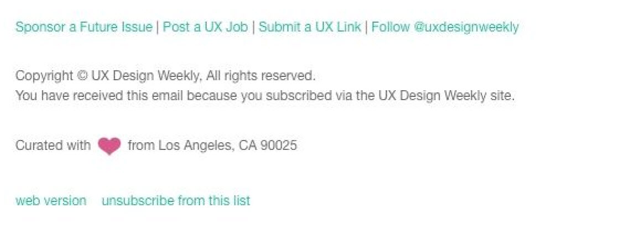Open the Sponsor a Future Issue link
The height and width of the screenshot is (244, 644).
pos(84,27)
